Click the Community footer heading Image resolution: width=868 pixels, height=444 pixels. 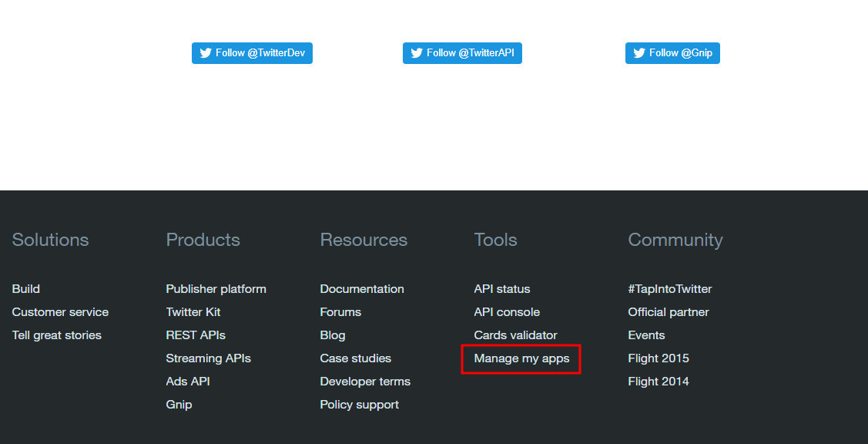pyautogui.click(x=675, y=240)
